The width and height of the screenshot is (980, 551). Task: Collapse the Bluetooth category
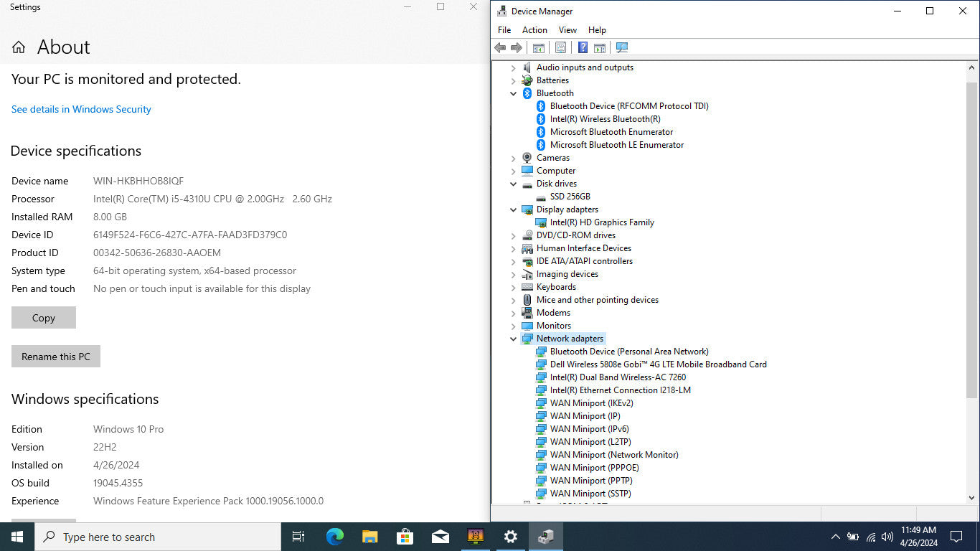(x=513, y=93)
